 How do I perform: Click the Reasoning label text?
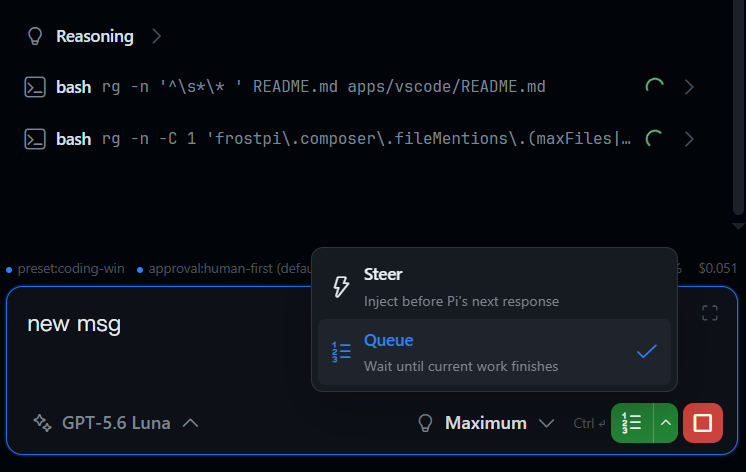point(95,36)
